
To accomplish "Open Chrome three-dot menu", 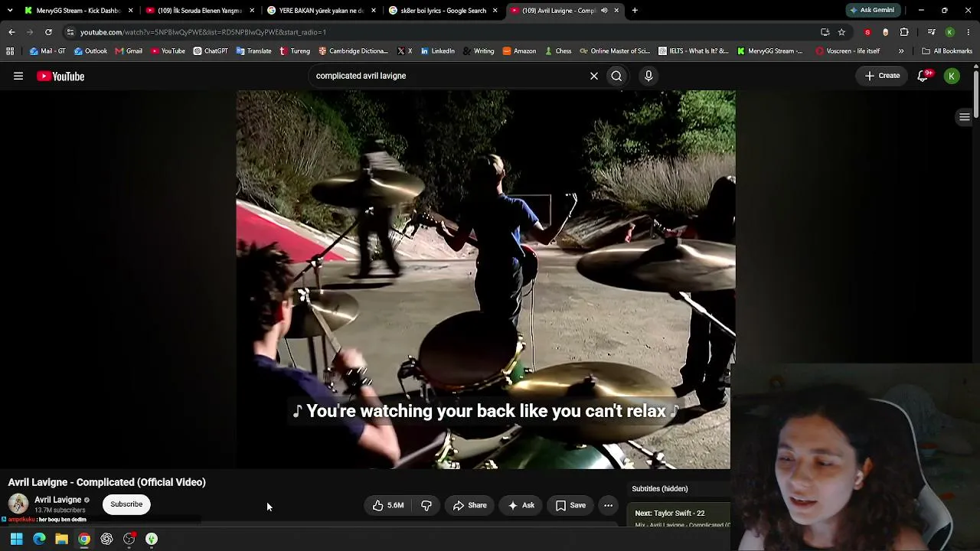I will click(969, 32).
